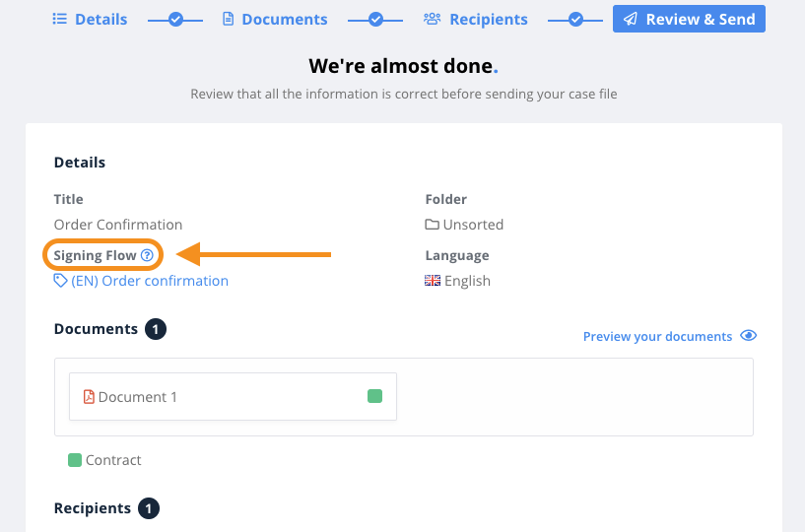Click the paper plane icon on Review & Send
Image resolution: width=805 pixels, height=532 pixels.
tap(631, 19)
